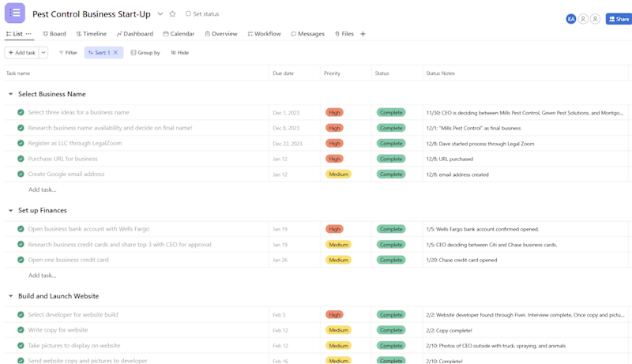This screenshot has height=364, width=632.
Task: Click the Share button
Action: pos(619,19)
